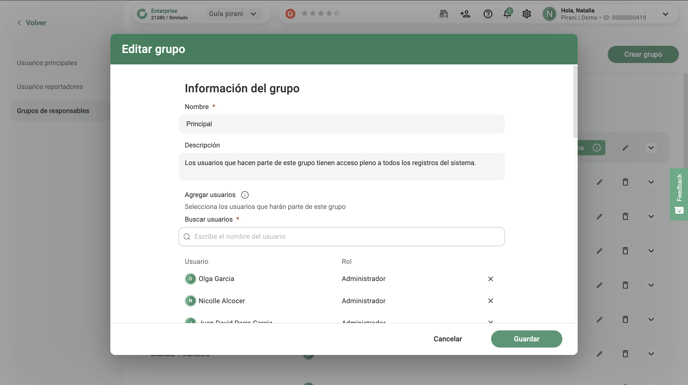Open the notifications bell
This screenshot has width=688, height=385.
(x=507, y=14)
